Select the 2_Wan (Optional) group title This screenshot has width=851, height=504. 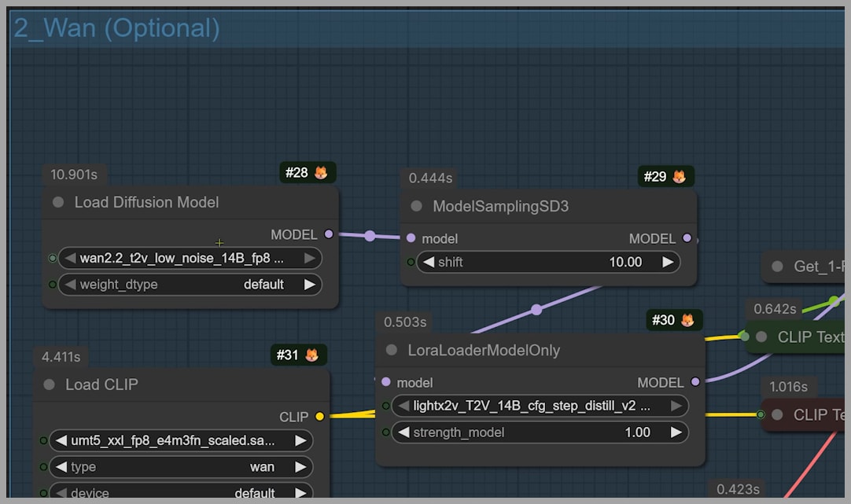[116, 28]
